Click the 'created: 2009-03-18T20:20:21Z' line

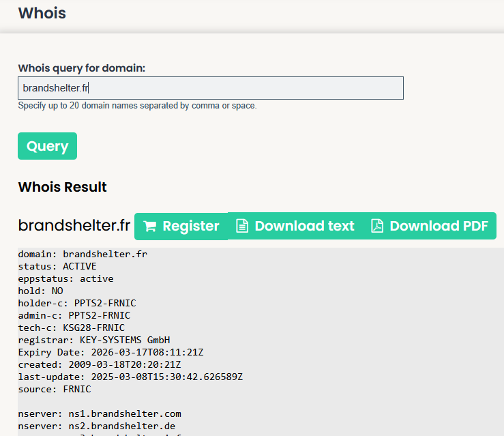pos(100,364)
